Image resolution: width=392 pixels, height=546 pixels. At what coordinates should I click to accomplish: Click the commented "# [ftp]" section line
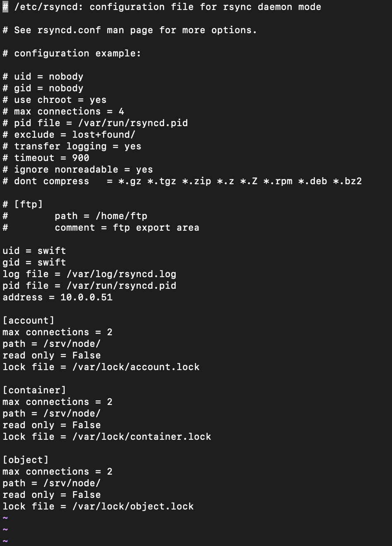click(x=22, y=204)
